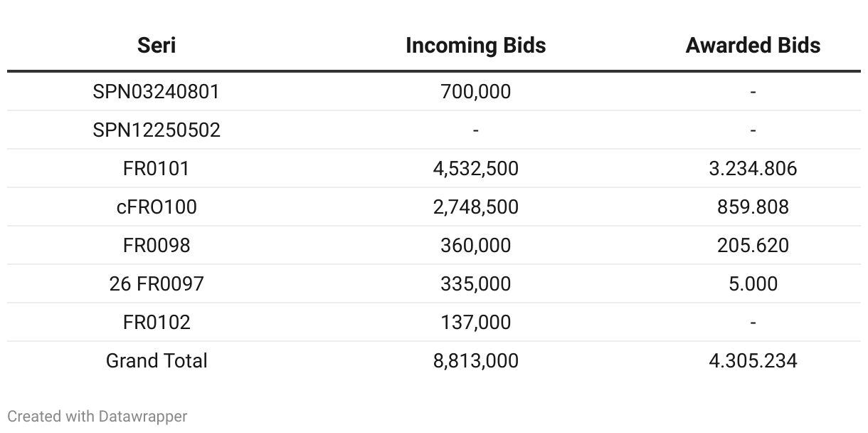Click the Incoming Bids column header
The height and width of the screenshot is (433, 868).
click(475, 46)
